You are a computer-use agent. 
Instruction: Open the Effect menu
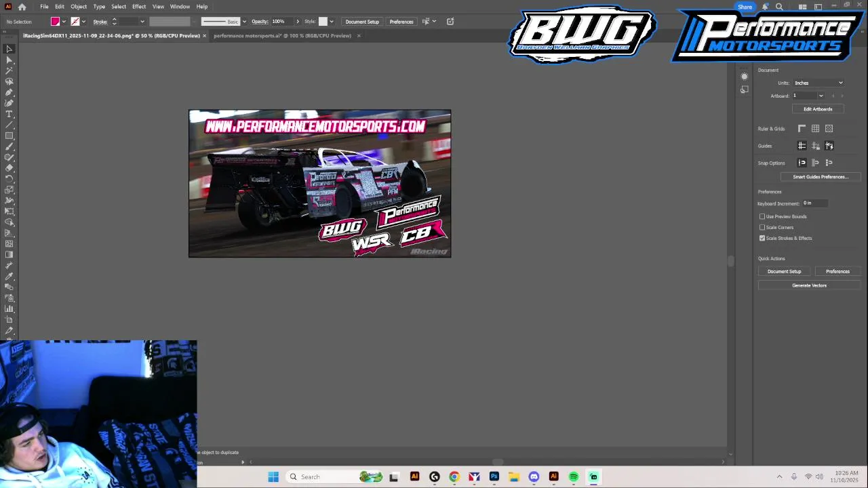(x=139, y=7)
